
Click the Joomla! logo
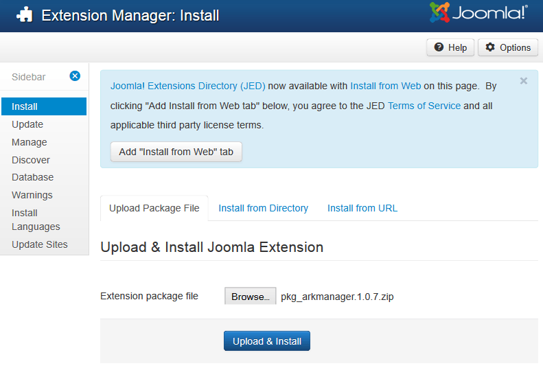(478, 14)
